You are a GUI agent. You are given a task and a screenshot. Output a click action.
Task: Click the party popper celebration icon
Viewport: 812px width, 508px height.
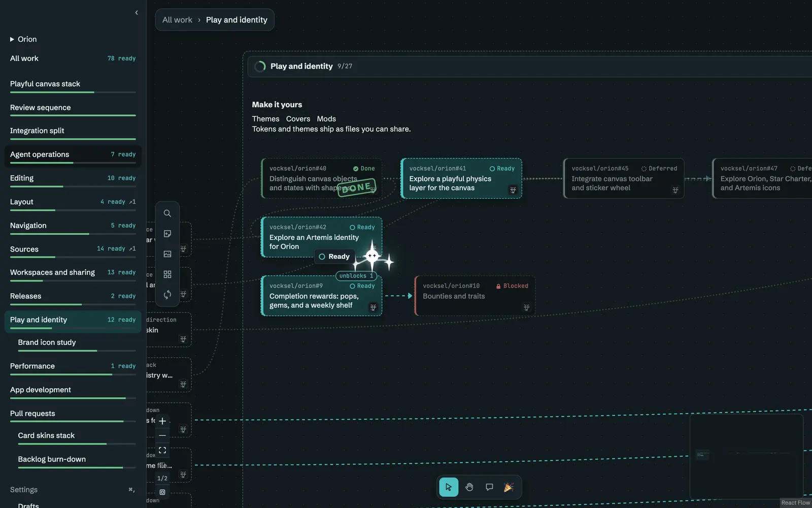pos(509,487)
